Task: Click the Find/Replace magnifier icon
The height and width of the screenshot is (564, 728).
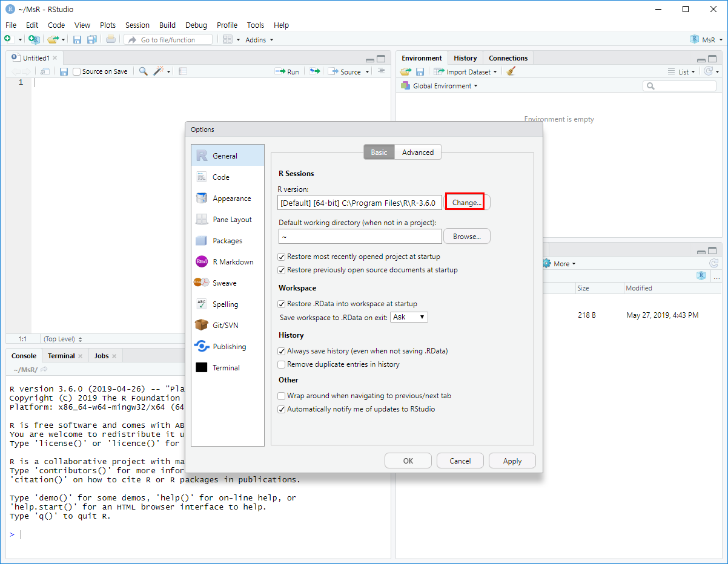Action: 143,71
